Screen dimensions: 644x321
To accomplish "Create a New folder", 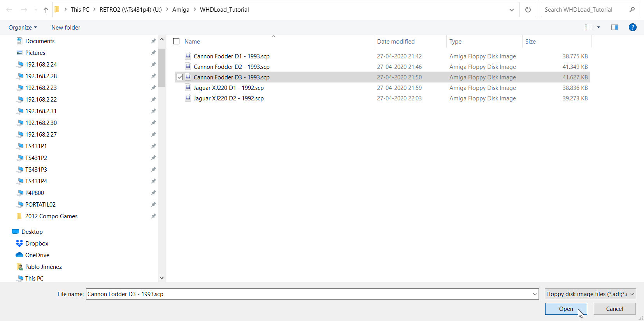I will (66, 28).
